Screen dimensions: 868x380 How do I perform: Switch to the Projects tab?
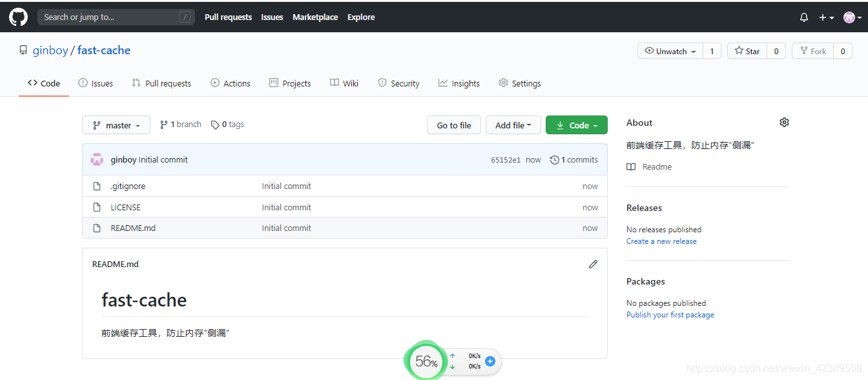click(290, 83)
